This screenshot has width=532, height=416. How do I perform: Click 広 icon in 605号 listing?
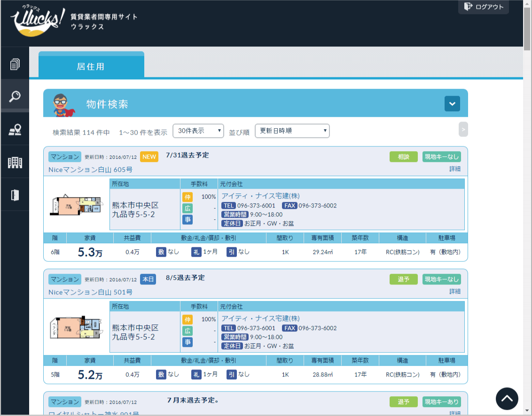coord(188,208)
